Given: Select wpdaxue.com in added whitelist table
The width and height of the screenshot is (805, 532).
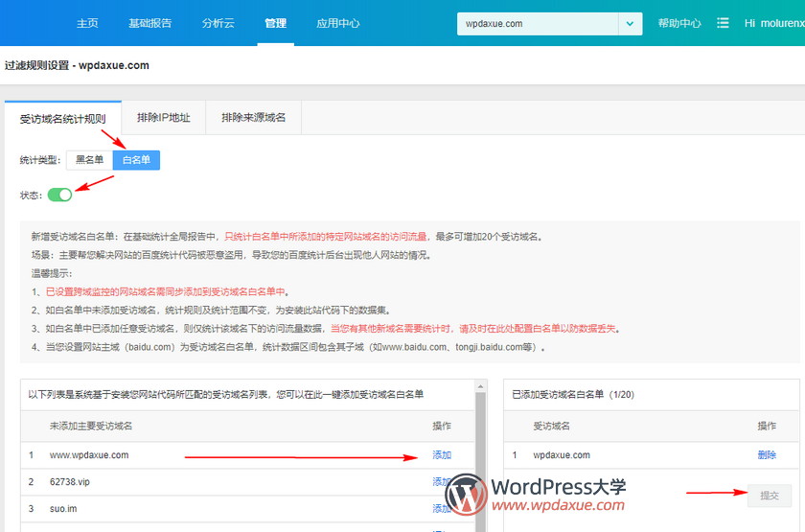Looking at the screenshot, I should 562,455.
